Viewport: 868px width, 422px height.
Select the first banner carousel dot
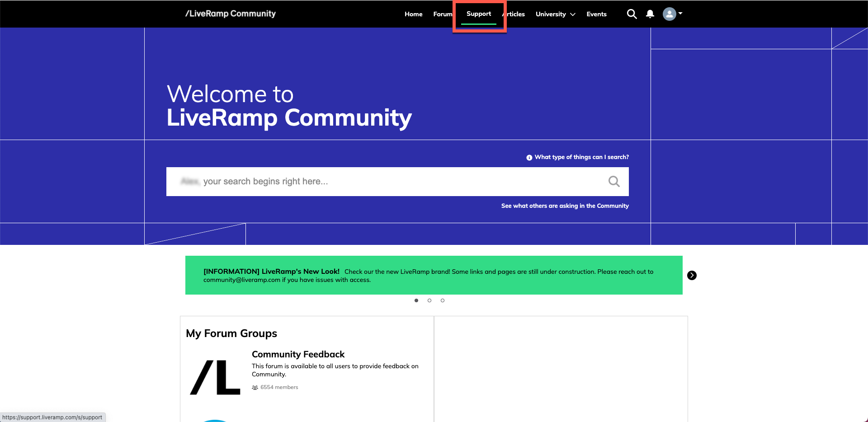point(416,300)
